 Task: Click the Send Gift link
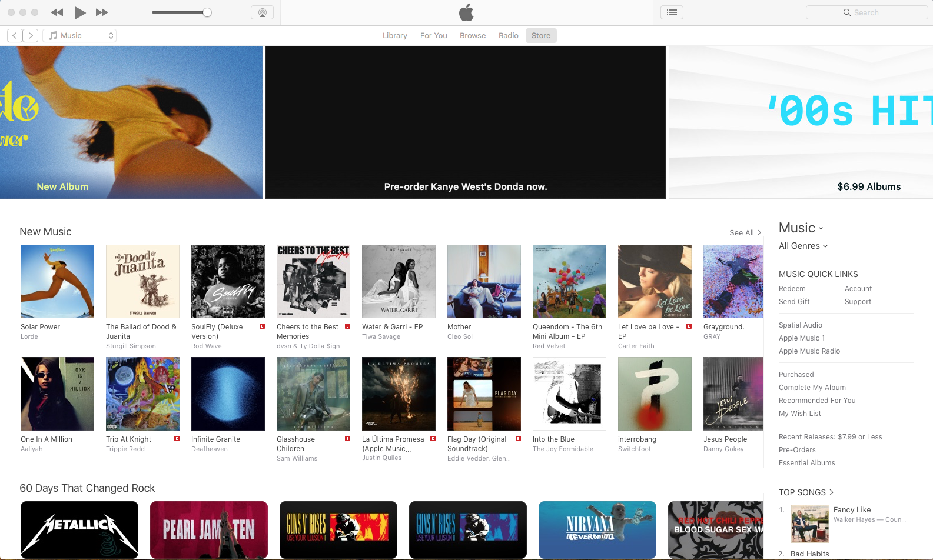tap(794, 302)
